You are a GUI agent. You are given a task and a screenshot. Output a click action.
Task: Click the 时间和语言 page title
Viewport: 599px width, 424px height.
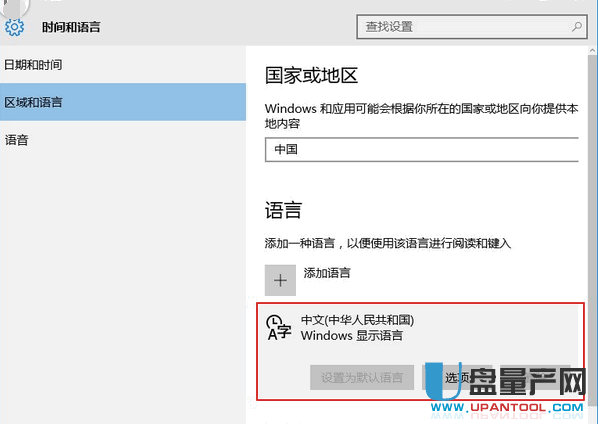pos(71,27)
